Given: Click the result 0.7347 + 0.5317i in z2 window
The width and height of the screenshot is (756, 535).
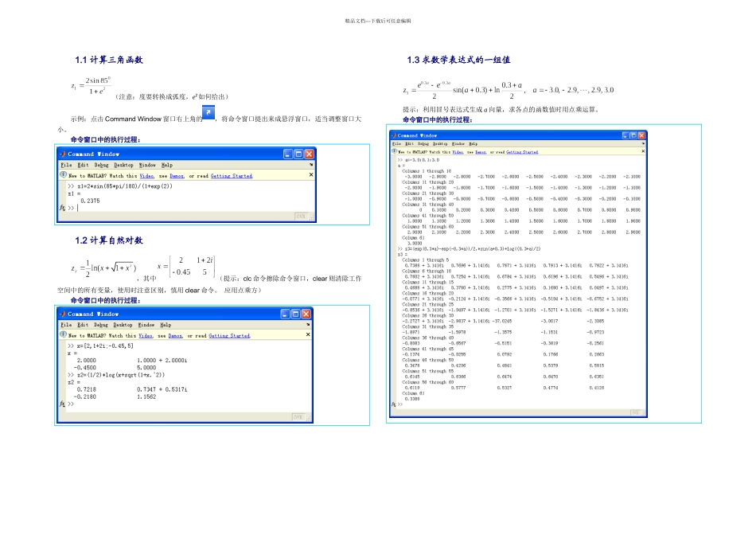Looking at the screenshot, I should [x=162, y=389].
